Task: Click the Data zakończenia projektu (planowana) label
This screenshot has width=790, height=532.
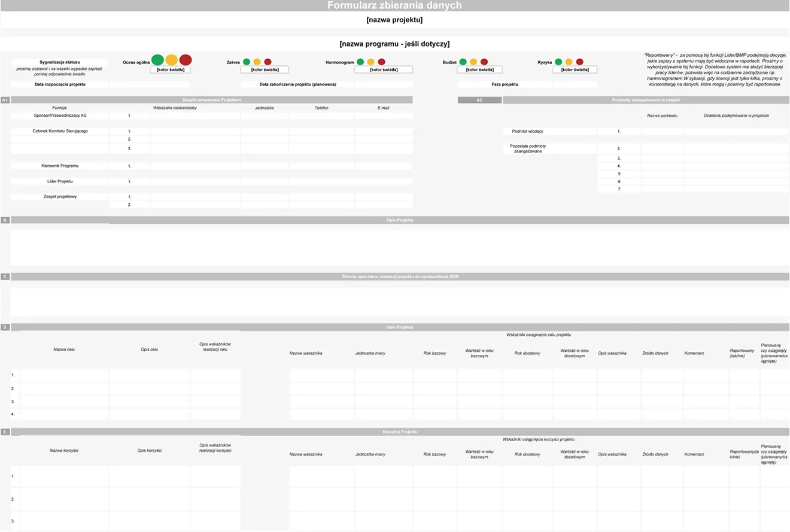Action: pyautogui.click(x=298, y=84)
